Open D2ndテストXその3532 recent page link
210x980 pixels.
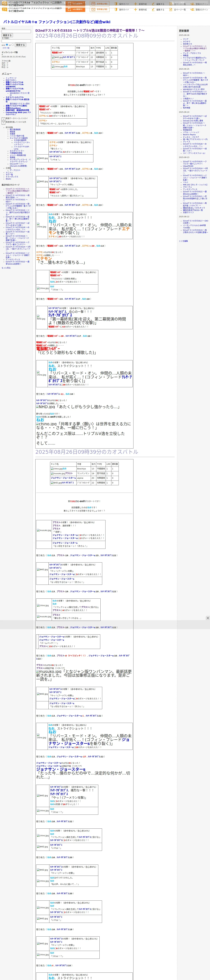coord(17,196)
